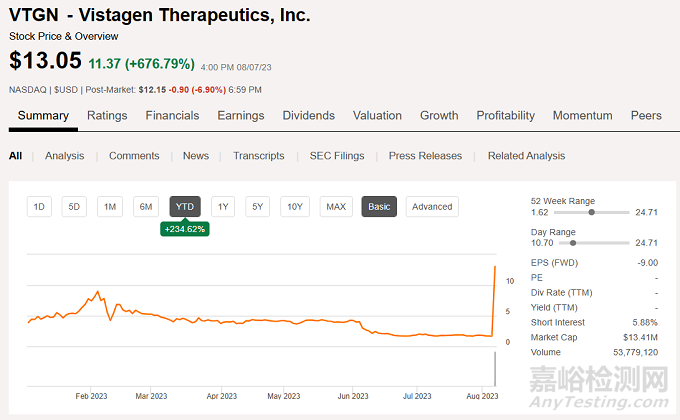Switch chart to 1M range
Screen dimensions: 680x420
pyautogui.click(x=110, y=207)
